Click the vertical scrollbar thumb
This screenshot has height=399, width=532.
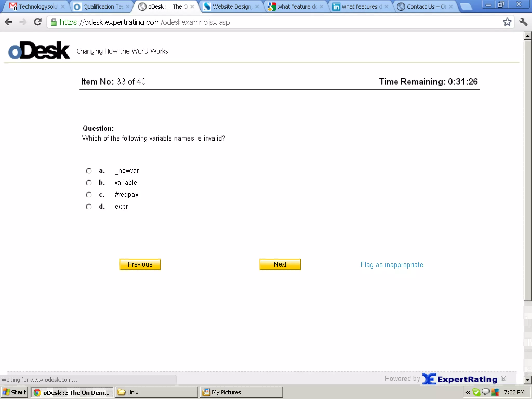(x=527, y=170)
